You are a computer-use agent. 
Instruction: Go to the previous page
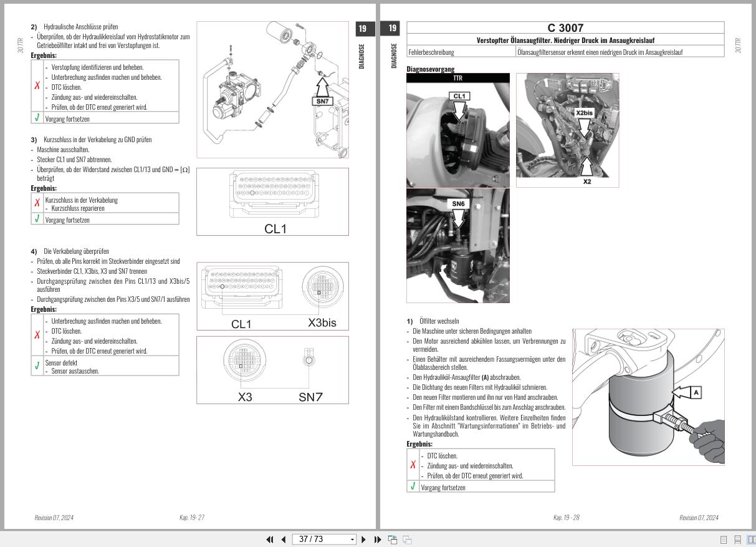284,540
